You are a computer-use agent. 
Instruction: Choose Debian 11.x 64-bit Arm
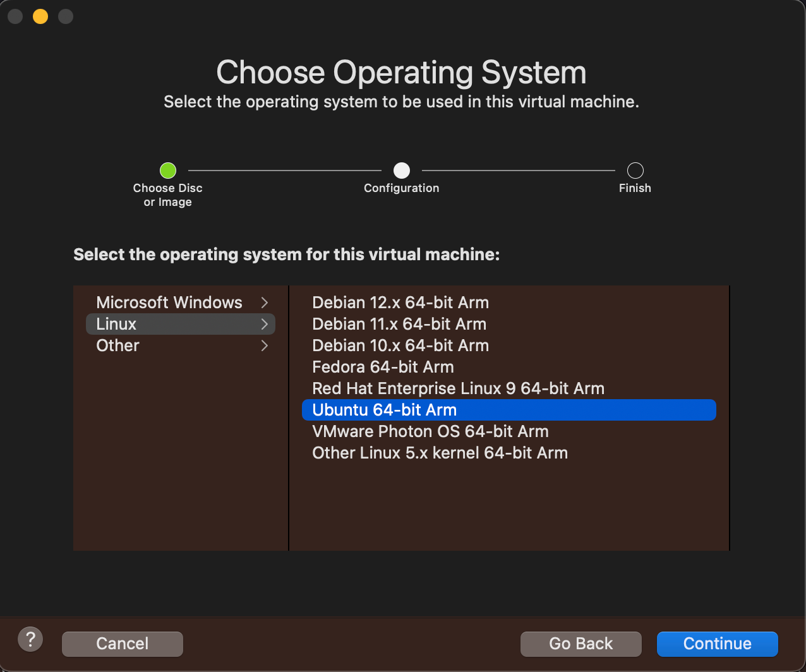coord(509,324)
